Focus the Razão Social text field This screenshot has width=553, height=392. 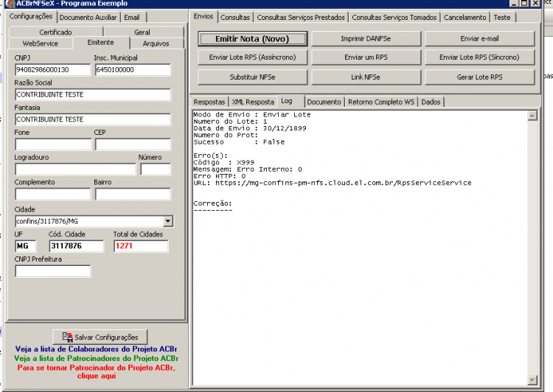pyautogui.click(x=93, y=94)
